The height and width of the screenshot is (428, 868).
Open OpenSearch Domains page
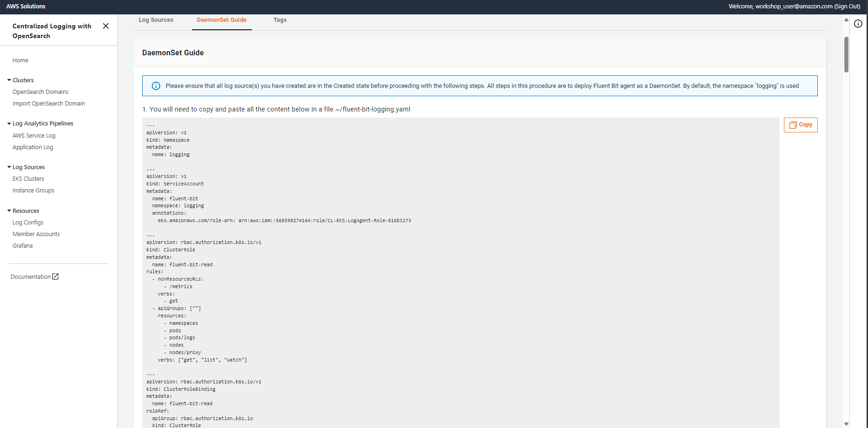(x=40, y=92)
